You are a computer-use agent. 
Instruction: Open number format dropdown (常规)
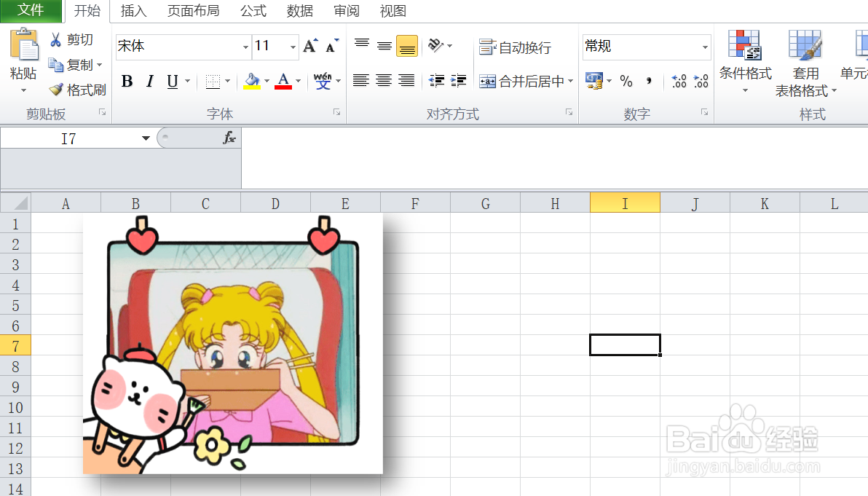(x=705, y=47)
